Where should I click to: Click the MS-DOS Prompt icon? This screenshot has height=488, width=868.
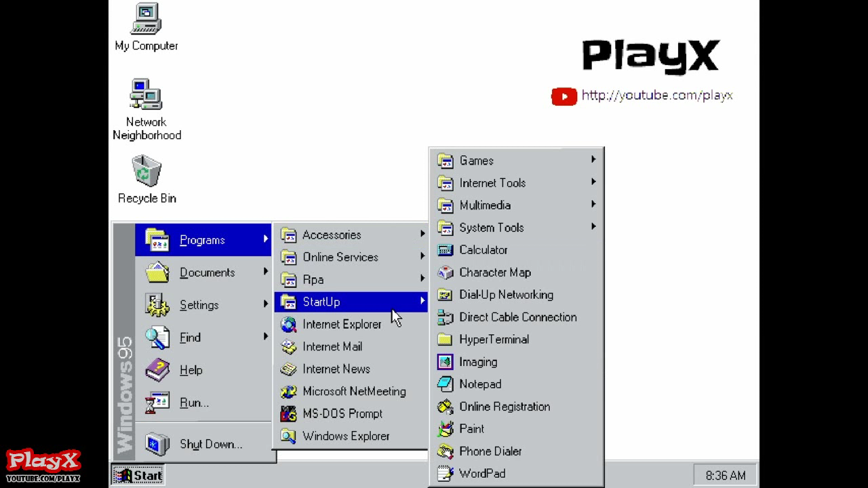tap(288, 413)
